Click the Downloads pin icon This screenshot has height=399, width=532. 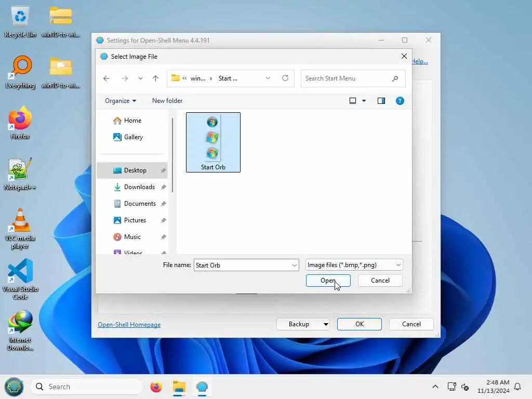(163, 187)
